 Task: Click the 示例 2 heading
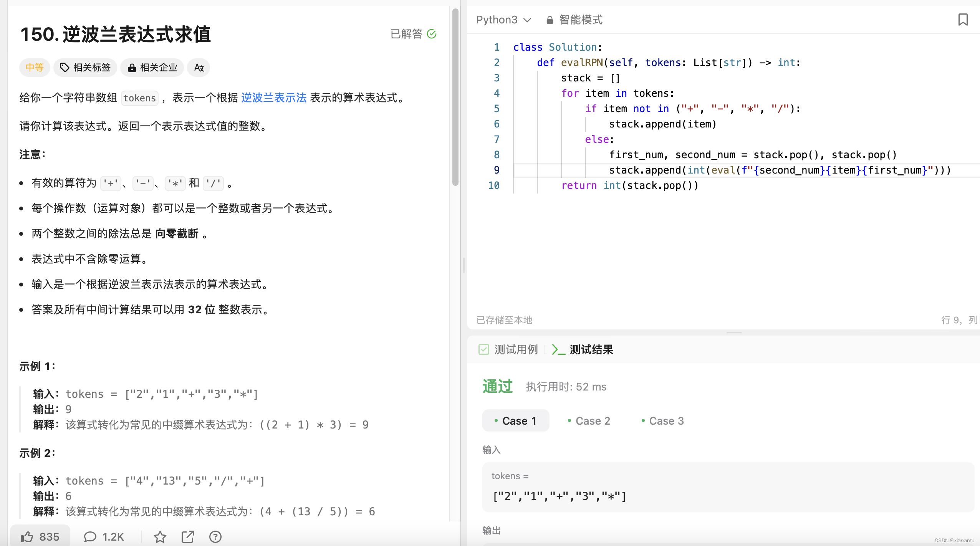(38, 453)
